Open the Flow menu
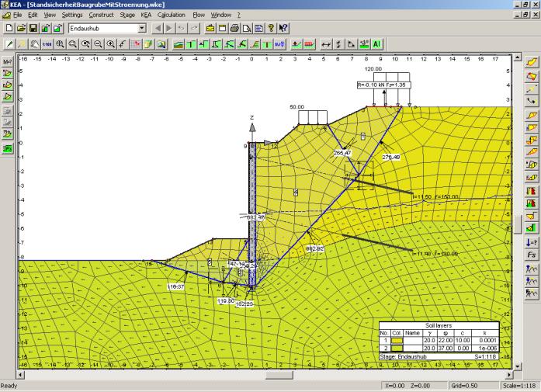Viewport: 541px width, 392px height. pos(199,15)
